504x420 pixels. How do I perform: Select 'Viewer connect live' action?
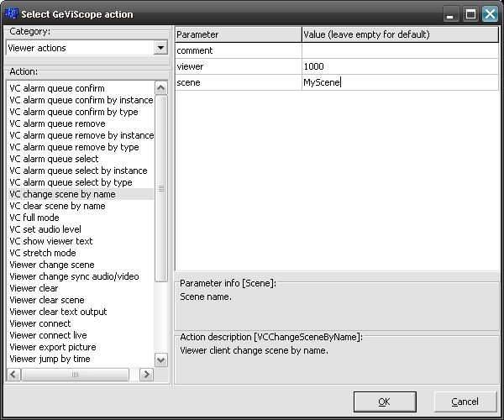48,335
